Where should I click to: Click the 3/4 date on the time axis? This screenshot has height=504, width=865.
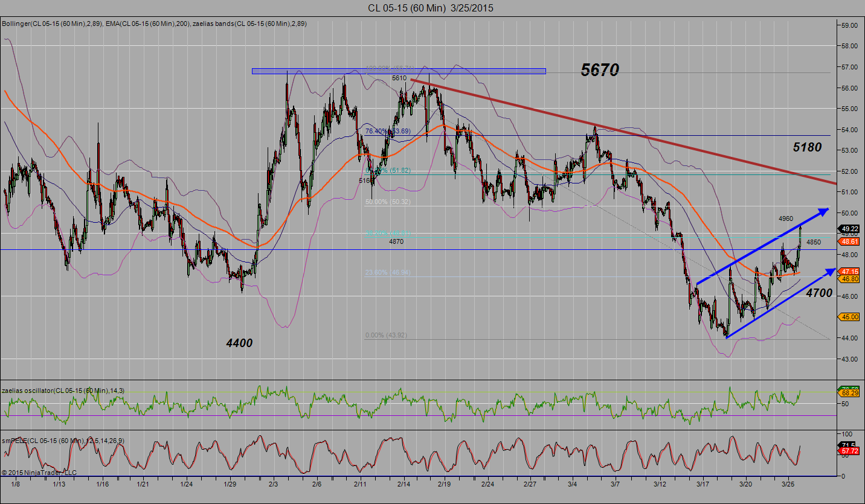[x=573, y=484]
